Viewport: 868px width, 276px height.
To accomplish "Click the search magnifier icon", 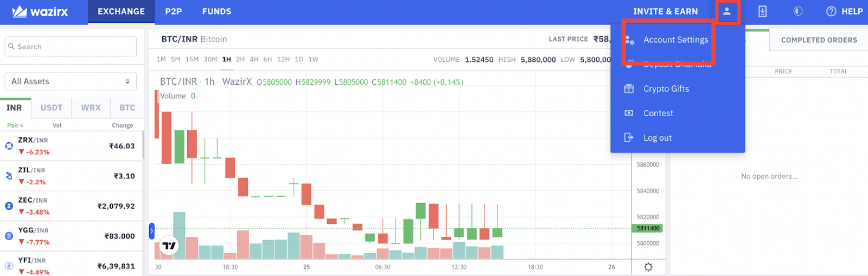I will tap(11, 46).
